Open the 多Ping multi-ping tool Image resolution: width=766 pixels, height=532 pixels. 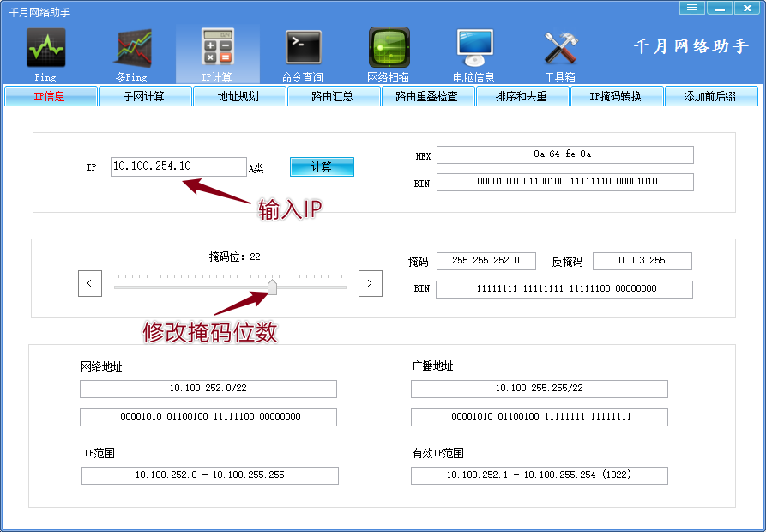132,55
